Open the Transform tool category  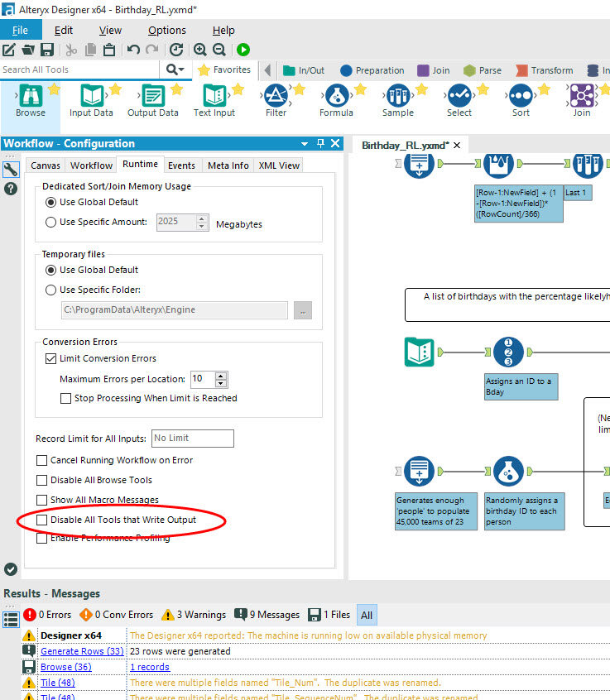coord(545,70)
